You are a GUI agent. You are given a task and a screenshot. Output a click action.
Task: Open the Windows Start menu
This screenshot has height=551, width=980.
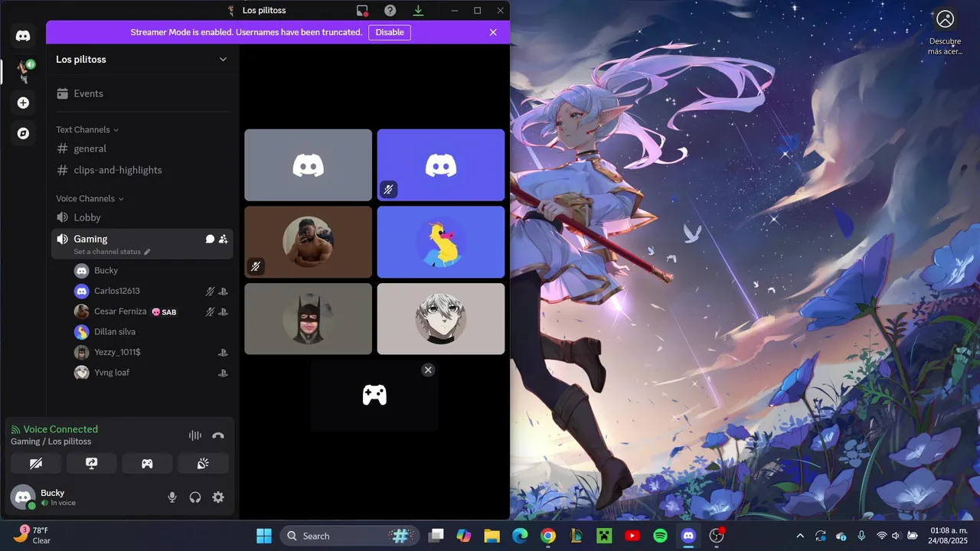[x=264, y=536]
